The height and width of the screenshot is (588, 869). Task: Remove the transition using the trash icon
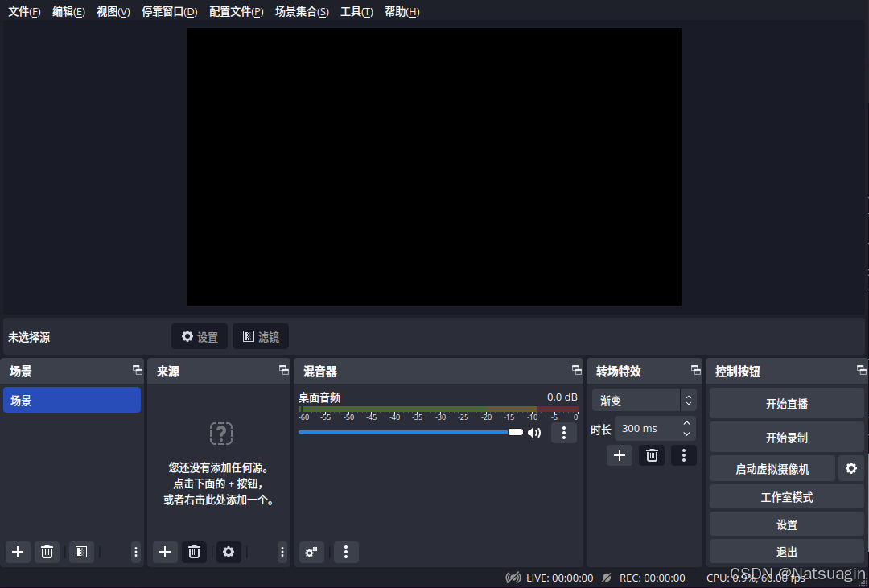click(652, 455)
